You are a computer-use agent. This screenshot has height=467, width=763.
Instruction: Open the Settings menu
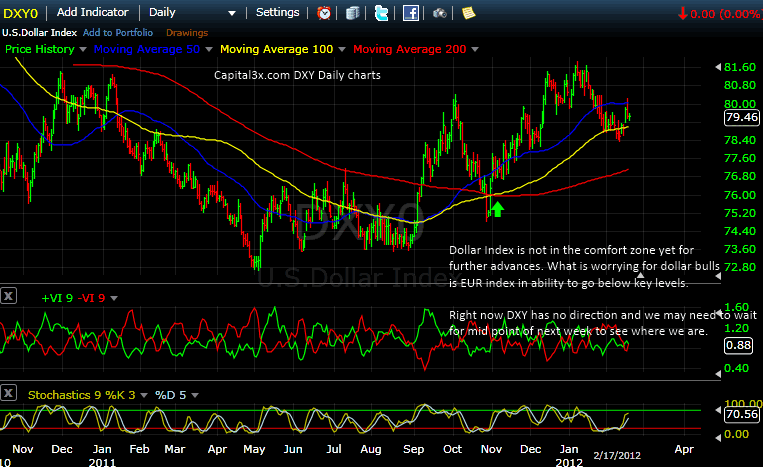(277, 13)
